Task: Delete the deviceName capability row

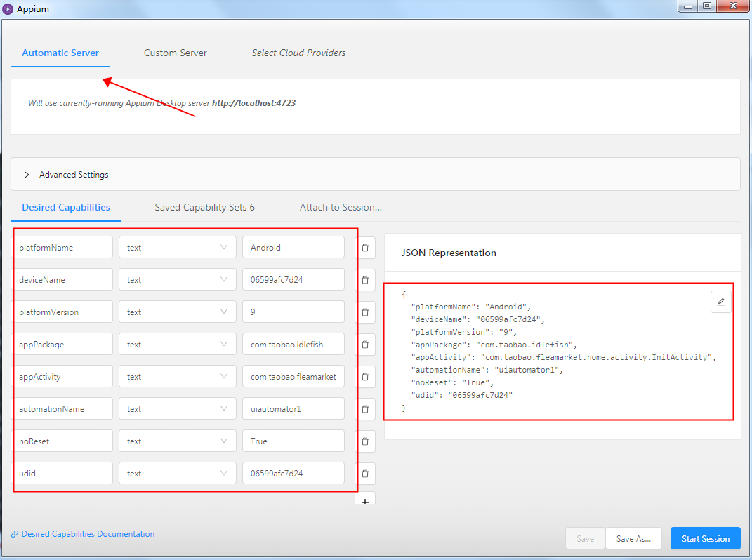Action: (365, 279)
